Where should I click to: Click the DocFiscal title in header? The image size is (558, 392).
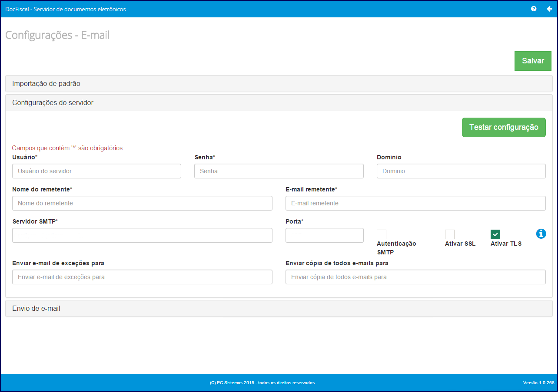(66, 9)
